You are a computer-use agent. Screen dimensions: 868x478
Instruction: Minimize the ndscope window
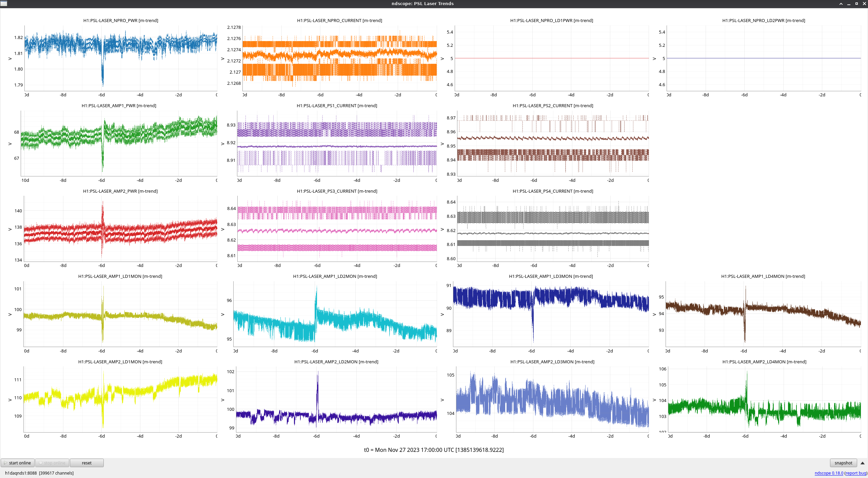coord(849,4)
